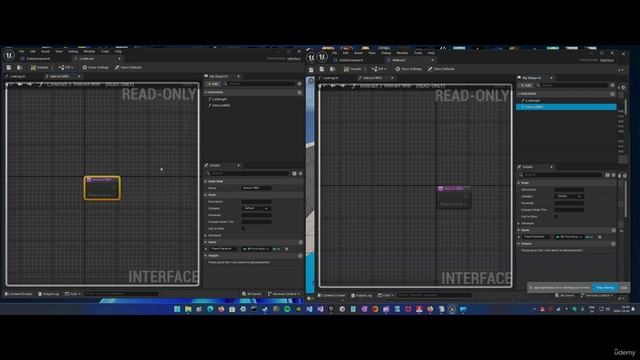The width and height of the screenshot is (640, 360).
Task: Open My Blueprint settings gear in left window
Action: tap(300, 84)
